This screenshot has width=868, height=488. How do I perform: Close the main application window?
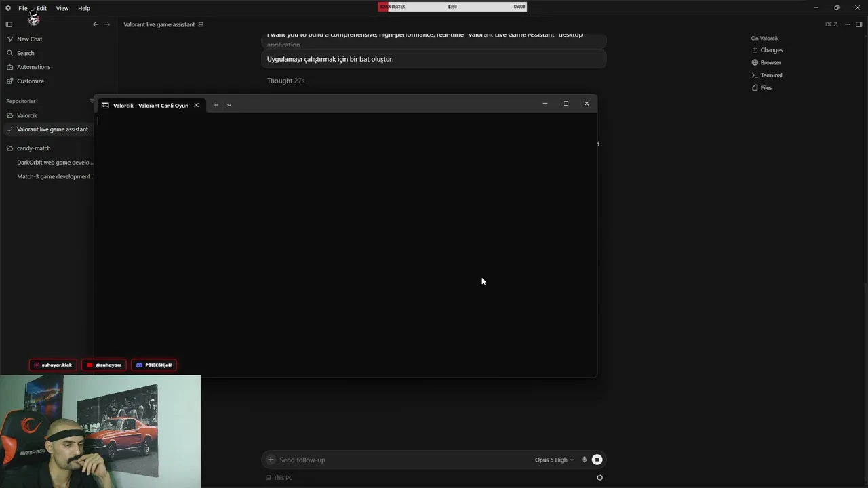pyautogui.click(x=857, y=8)
